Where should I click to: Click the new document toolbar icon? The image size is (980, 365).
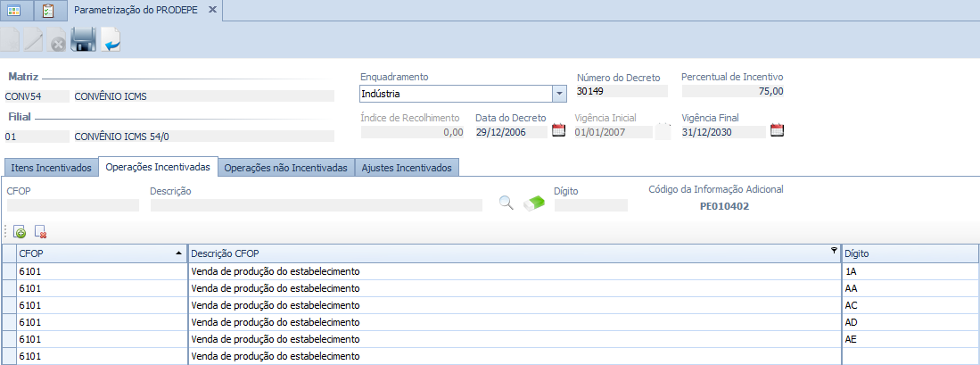[x=11, y=40]
